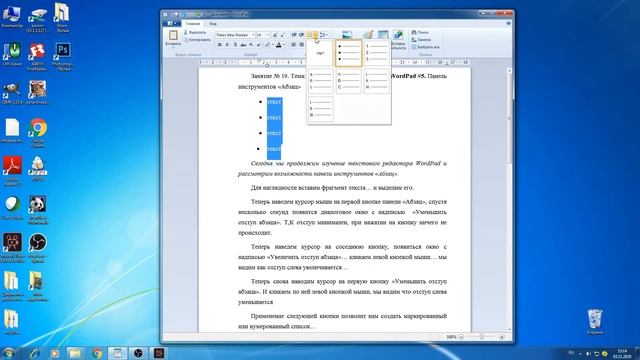Open Internet Explorer from the taskbar
This screenshot has width=640, height=360.
[x=34, y=353]
